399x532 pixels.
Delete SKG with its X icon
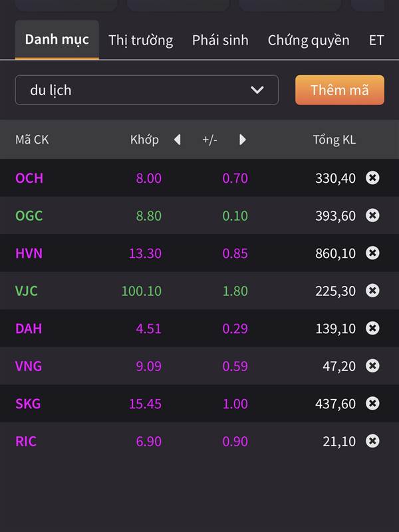coord(372,404)
